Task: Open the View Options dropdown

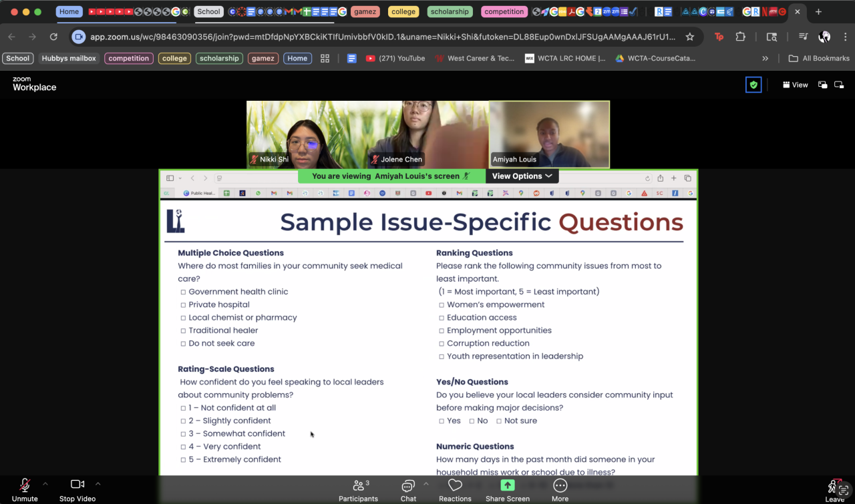Action: [522, 176]
